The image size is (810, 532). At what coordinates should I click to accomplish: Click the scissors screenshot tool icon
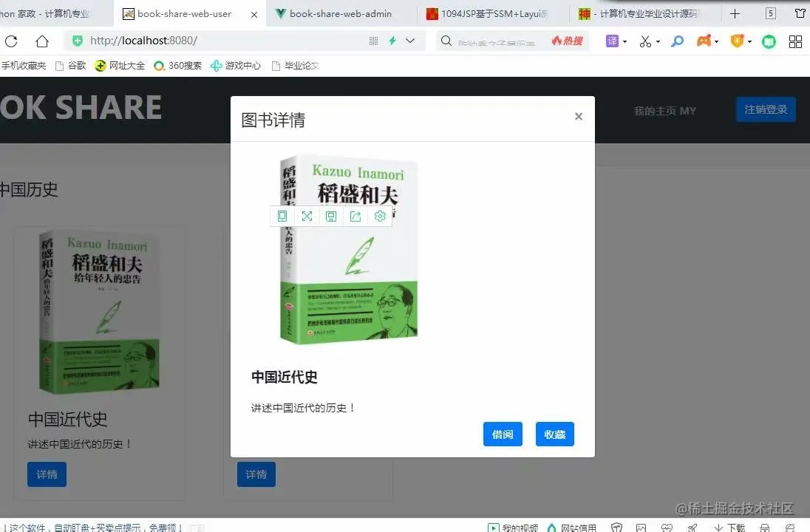[x=645, y=41]
